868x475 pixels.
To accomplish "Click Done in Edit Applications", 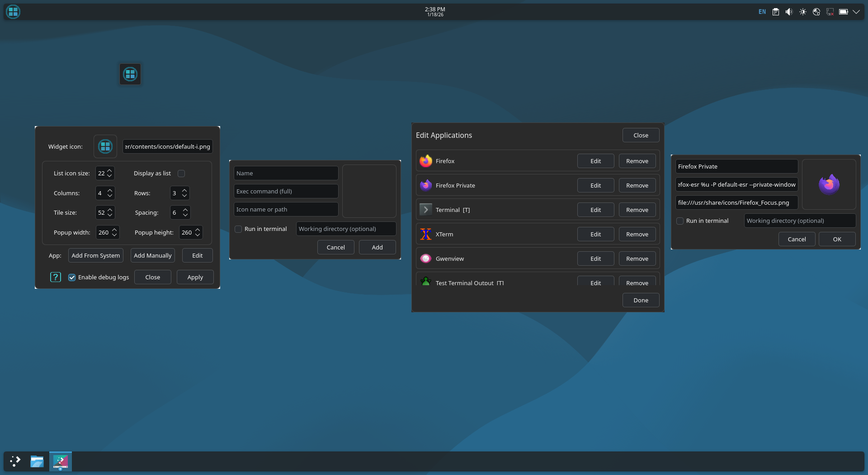I will tap(641, 300).
